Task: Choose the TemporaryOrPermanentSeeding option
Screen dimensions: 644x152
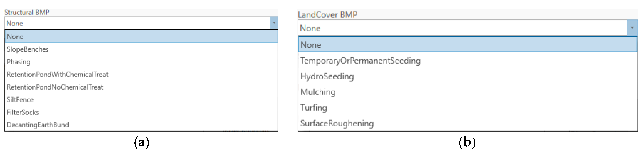Action: (361, 61)
